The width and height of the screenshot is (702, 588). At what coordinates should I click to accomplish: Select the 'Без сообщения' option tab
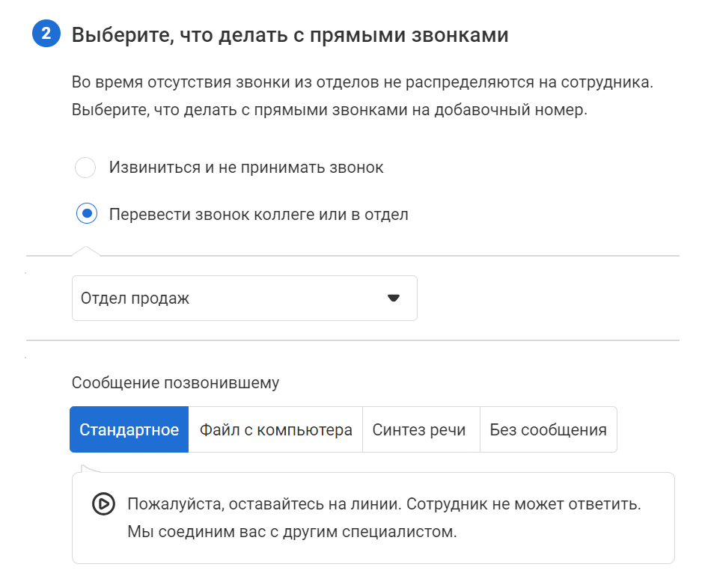tap(548, 430)
